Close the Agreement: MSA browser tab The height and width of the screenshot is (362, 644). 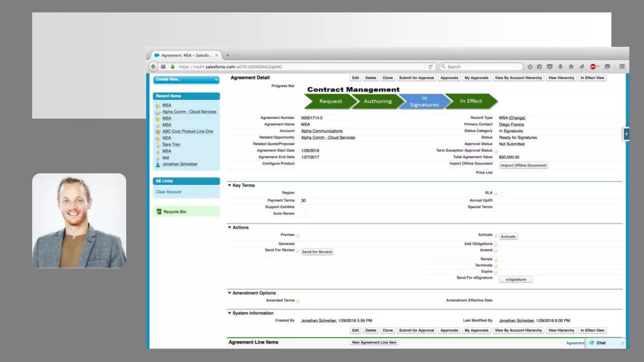[x=216, y=55]
